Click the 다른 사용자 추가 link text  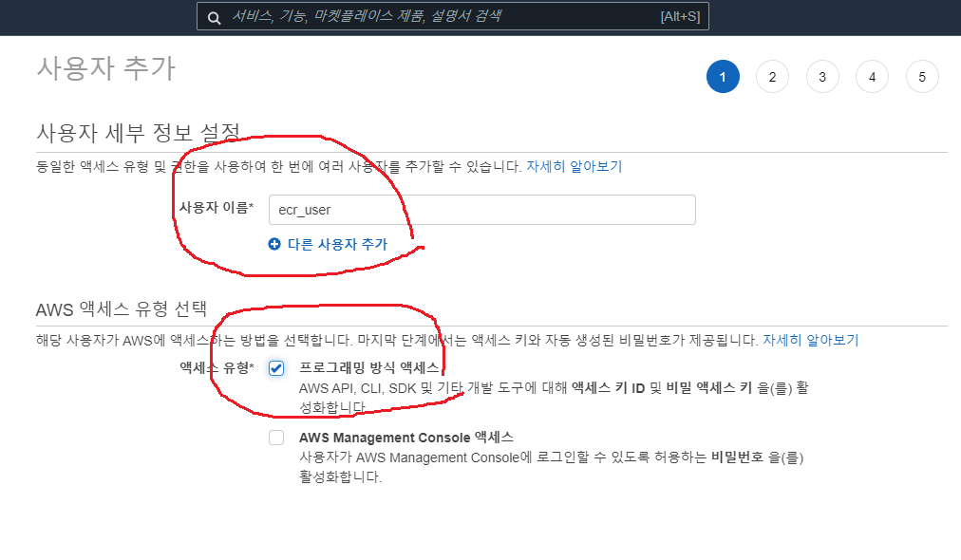(x=337, y=244)
